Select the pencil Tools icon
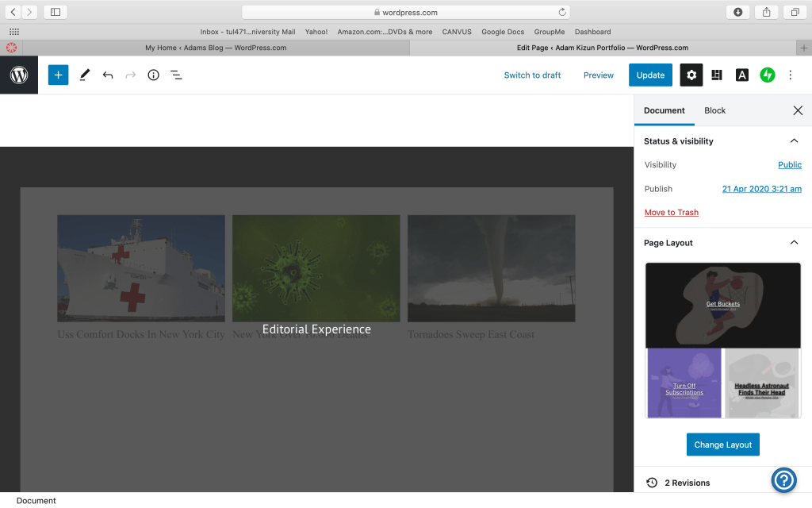This screenshot has width=812, height=508. point(85,75)
